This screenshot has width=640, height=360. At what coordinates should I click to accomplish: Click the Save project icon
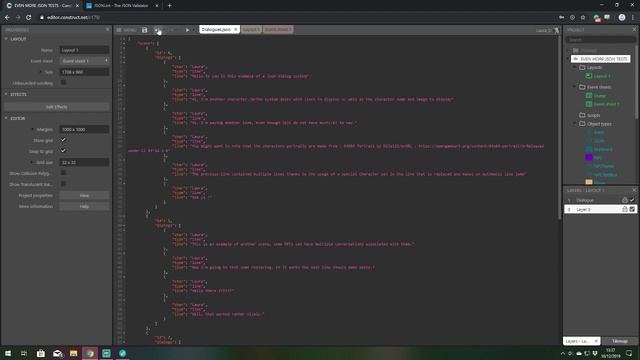coord(144,30)
